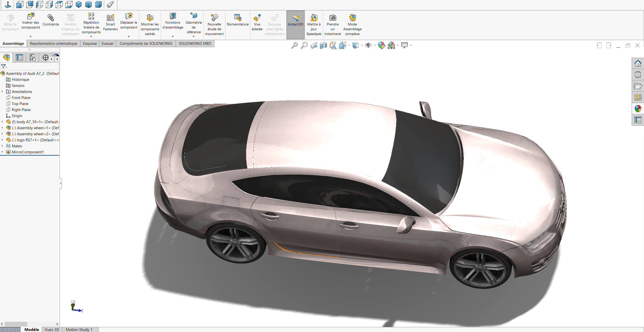644x332 pixels.
Task: Open DimXpertManager crosshair tab icon
Action: tap(45, 57)
